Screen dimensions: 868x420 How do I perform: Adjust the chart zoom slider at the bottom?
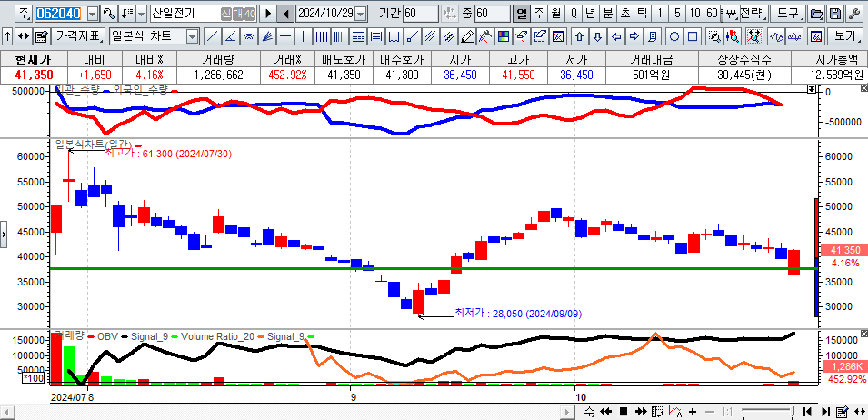(793, 412)
